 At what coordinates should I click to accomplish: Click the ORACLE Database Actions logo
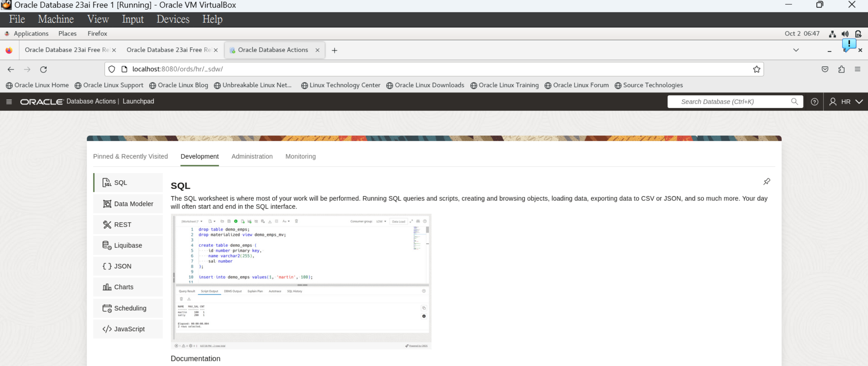tap(68, 102)
